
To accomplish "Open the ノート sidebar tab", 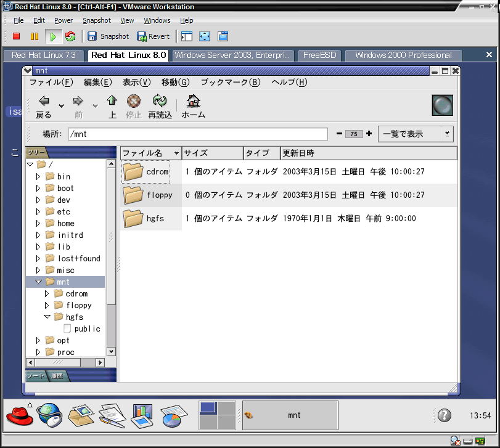I will point(36,376).
